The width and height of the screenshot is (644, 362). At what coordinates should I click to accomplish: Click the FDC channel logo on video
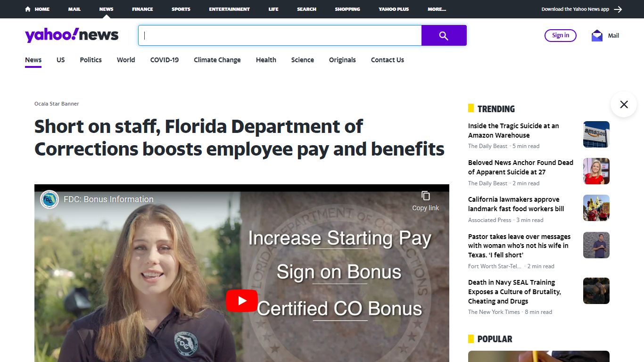click(x=50, y=199)
